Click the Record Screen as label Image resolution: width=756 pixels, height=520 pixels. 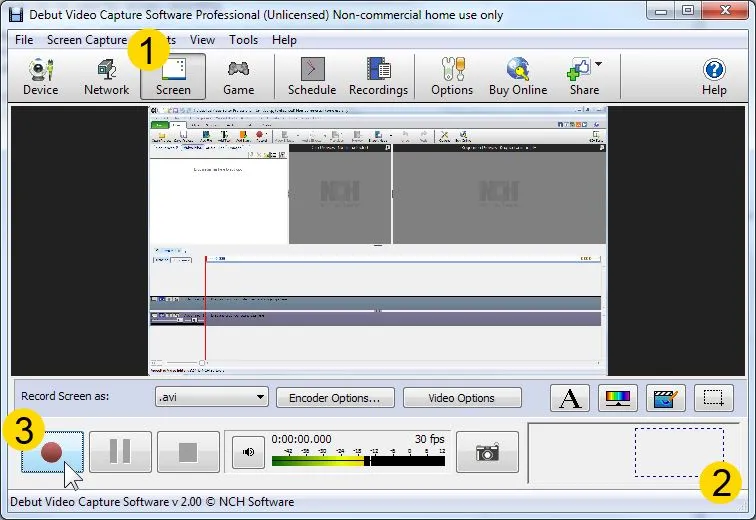(x=65, y=396)
